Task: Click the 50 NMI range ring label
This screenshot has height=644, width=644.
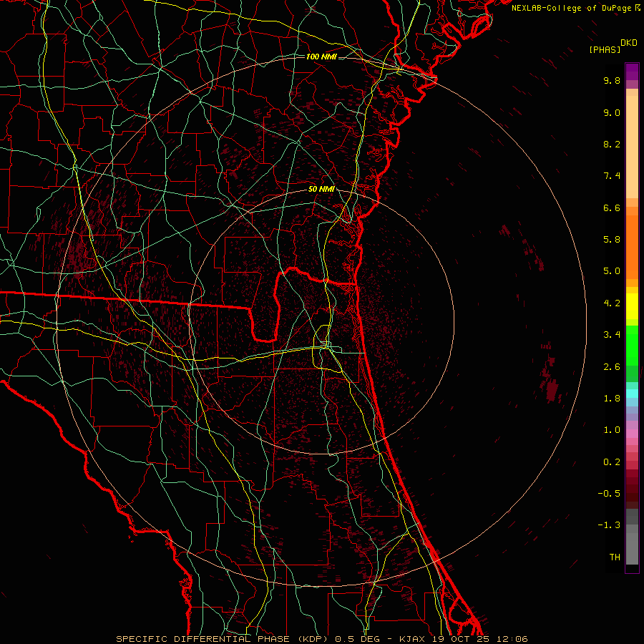Action: (x=321, y=189)
